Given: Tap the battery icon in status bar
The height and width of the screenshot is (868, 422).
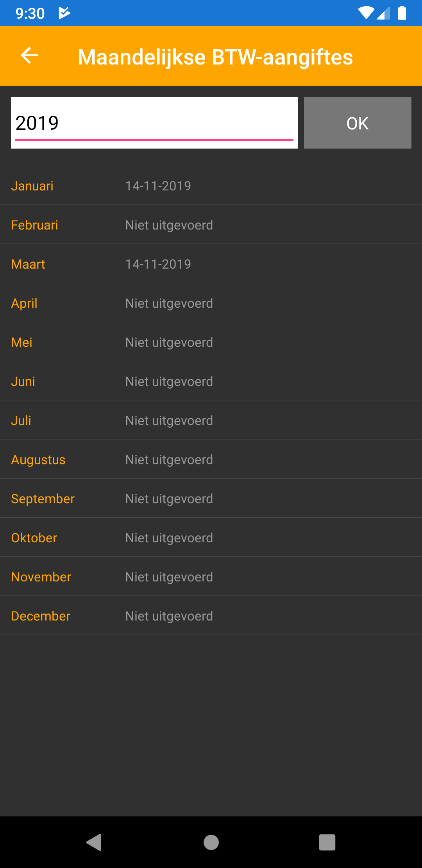Looking at the screenshot, I should pyautogui.click(x=402, y=13).
